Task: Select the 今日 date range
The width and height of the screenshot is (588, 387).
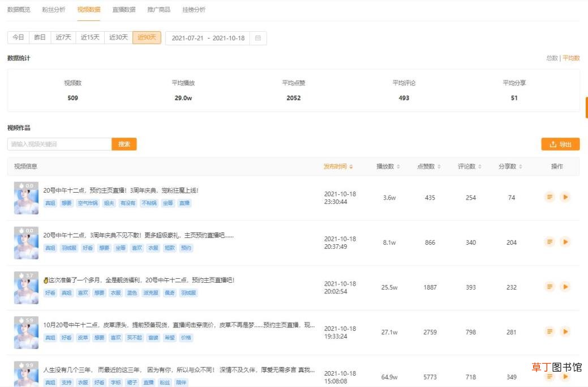Action: click(x=18, y=37)
